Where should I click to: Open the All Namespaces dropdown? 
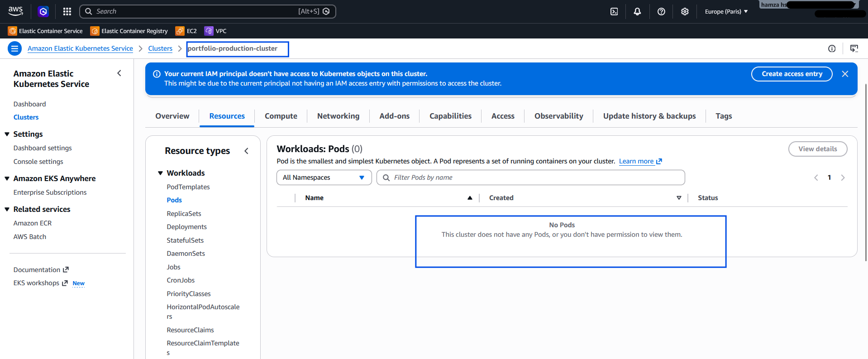coord(324,177)
